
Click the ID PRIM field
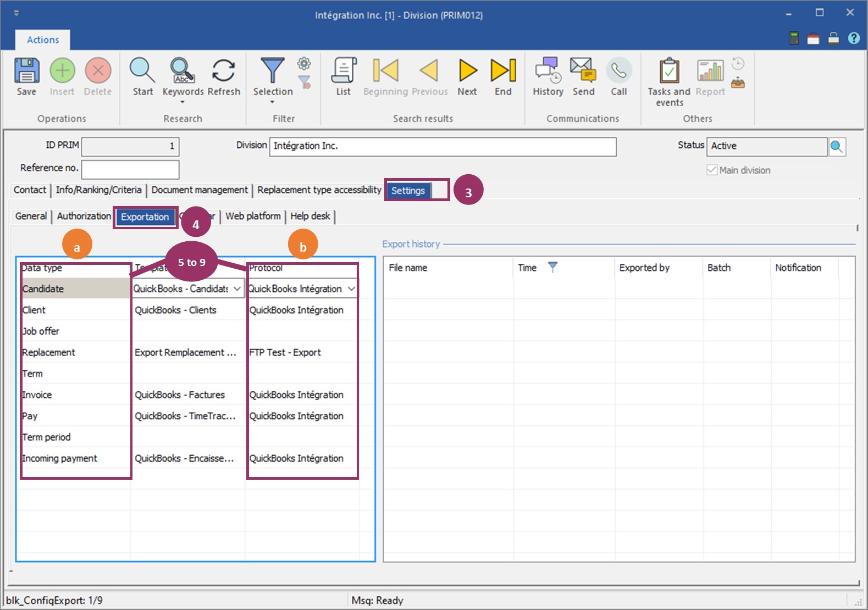coord(130,146)
